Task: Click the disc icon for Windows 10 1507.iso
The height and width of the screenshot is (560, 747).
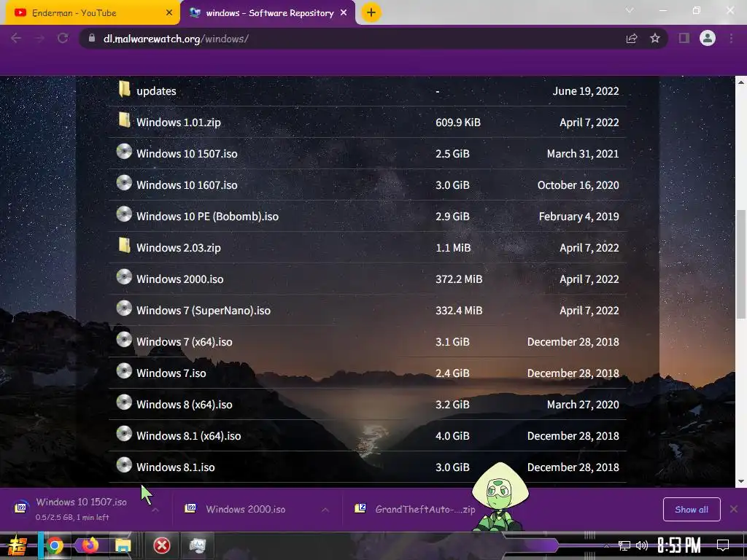Action: pyautogui.click(x=124, y=152)
